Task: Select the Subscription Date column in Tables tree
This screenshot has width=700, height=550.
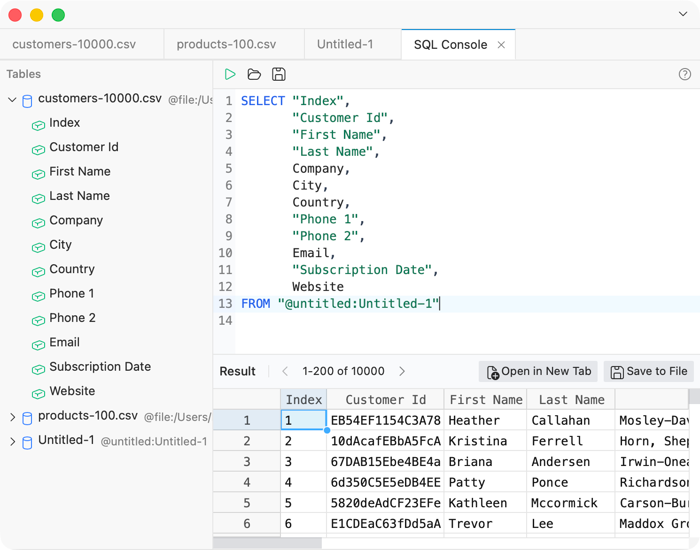Action: pos(100,367)
